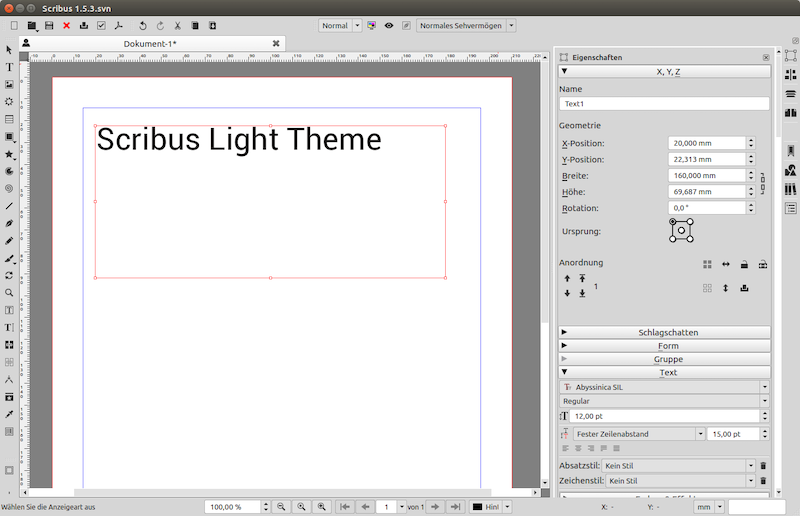Flip item vertically in Anordnung

[726, 288]
